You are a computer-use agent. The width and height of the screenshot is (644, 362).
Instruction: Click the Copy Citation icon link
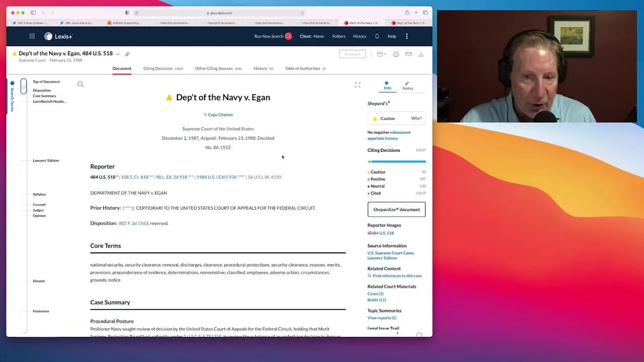coord(218,115)
